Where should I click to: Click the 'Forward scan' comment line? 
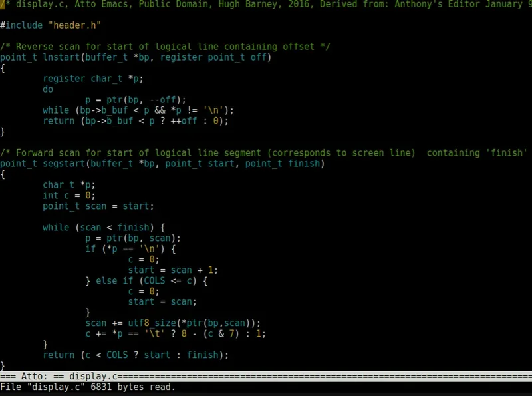(x=263, y=153)
